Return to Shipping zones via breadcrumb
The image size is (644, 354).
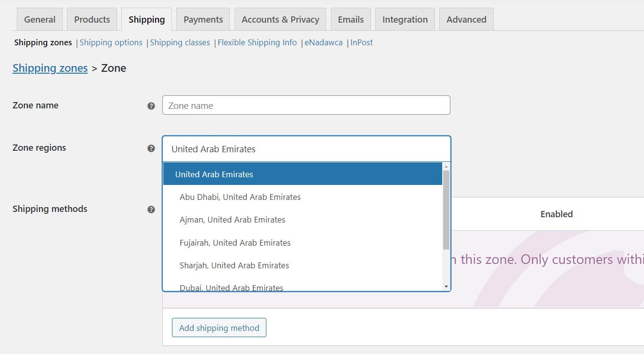[x=50, y=68]
